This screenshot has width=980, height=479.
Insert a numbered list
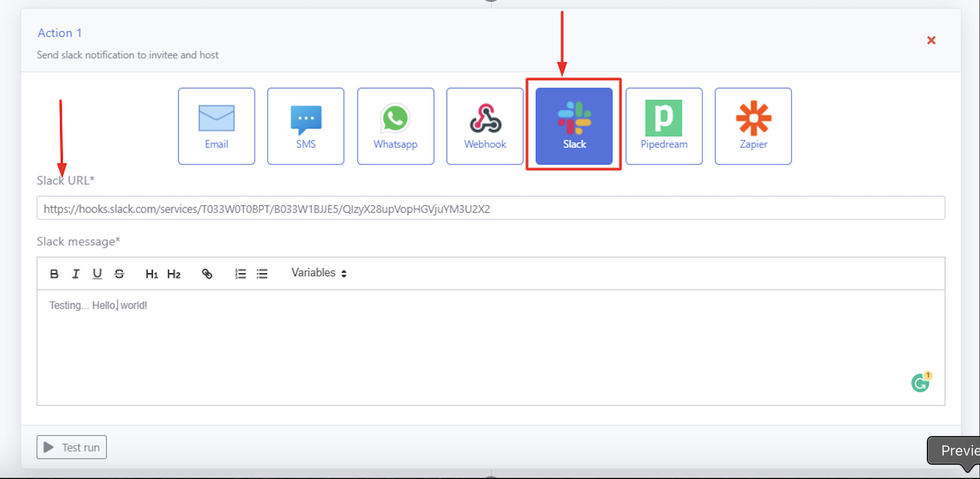(x=240, y=274)
